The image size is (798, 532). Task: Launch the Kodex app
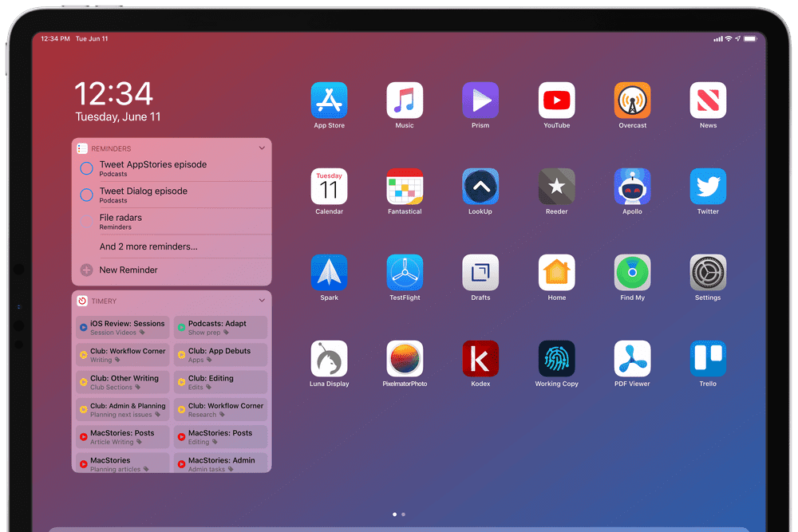tap(480, 359)
